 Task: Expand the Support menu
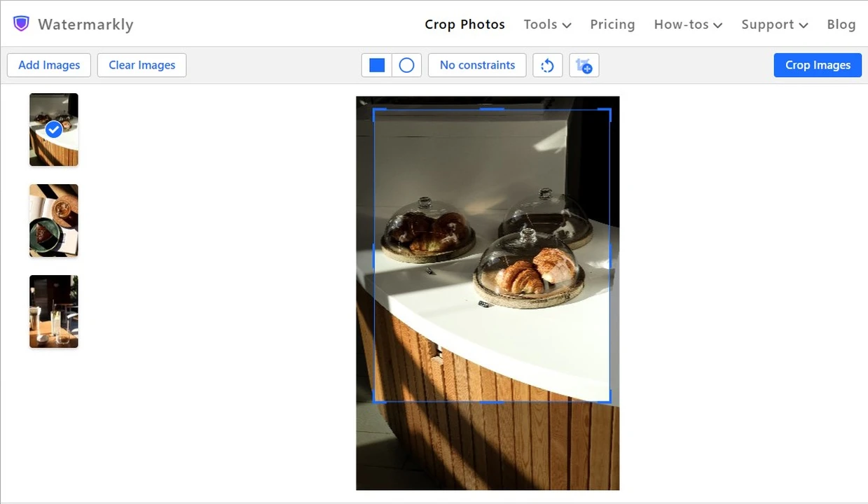pos(775,24)
